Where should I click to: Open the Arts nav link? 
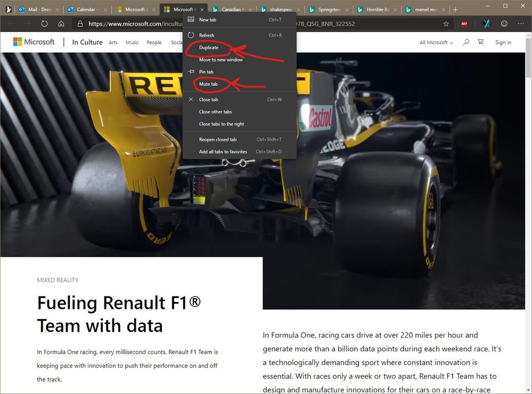pos(113,43)
